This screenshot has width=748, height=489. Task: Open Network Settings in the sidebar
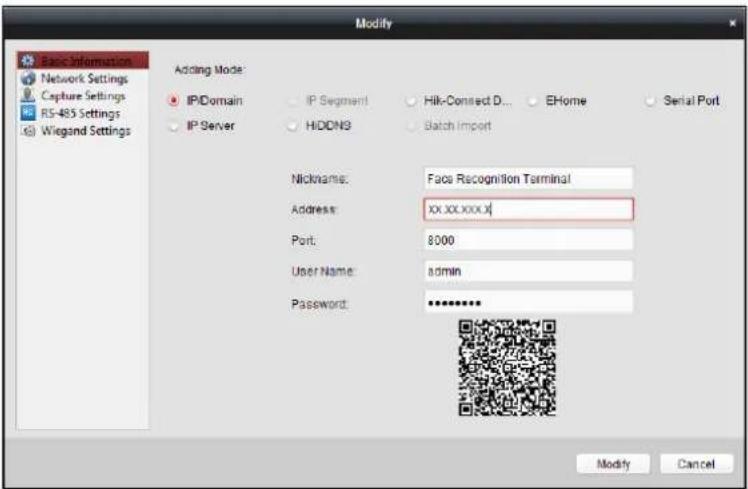pyautogui.click(x=84, y=78)
